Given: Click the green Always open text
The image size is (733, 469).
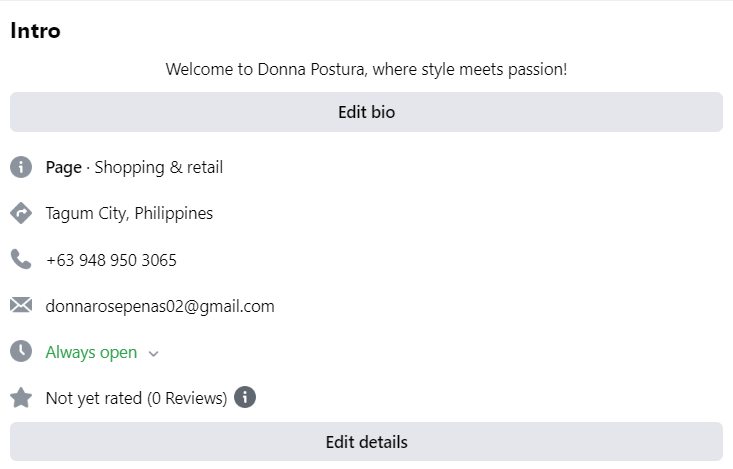Looking at the screenshot, I should tap(91, 352).
